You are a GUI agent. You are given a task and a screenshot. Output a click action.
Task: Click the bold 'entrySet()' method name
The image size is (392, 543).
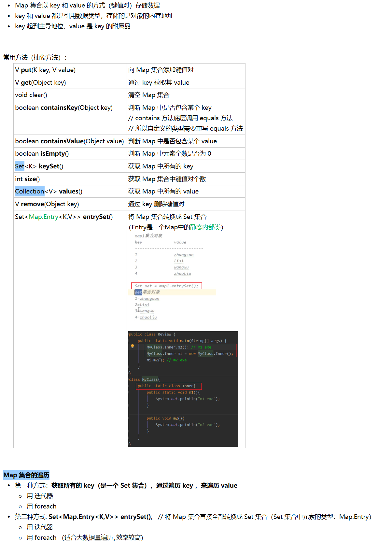[x=98, y=217]
